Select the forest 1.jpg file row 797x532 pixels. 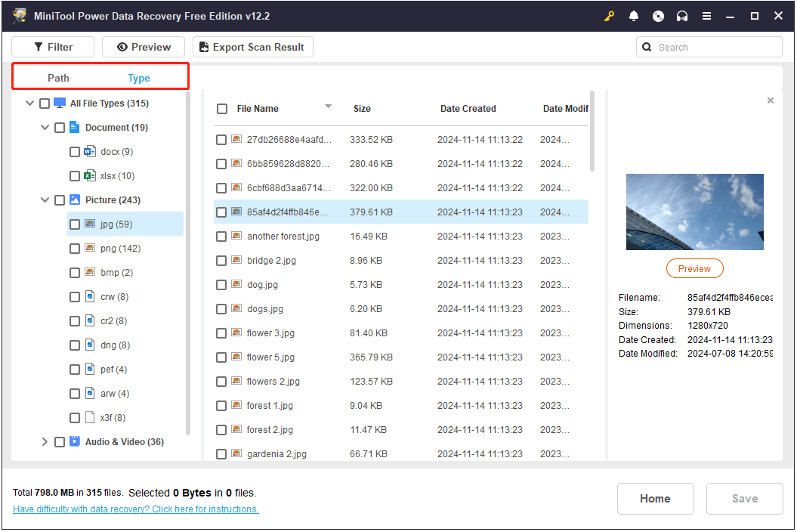[400, 405]
